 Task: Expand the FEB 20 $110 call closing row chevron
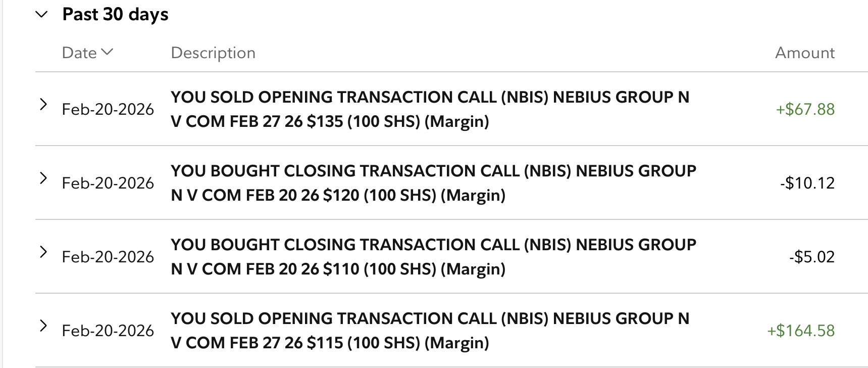(43, 252)
